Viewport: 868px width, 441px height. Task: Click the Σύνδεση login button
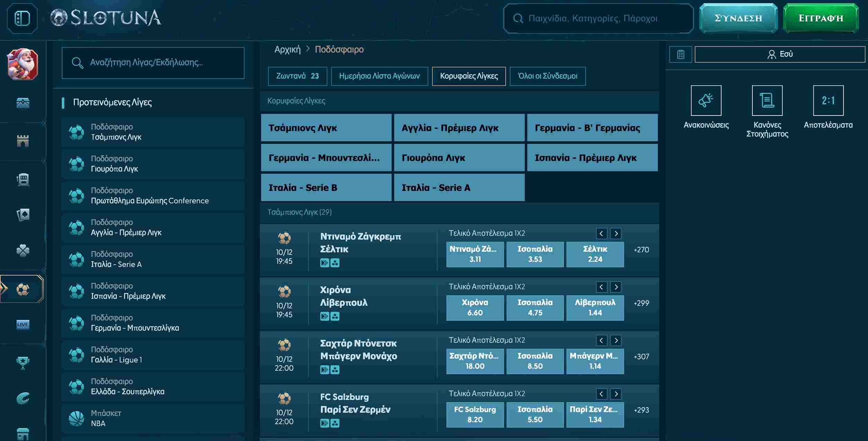coord(738,18)
